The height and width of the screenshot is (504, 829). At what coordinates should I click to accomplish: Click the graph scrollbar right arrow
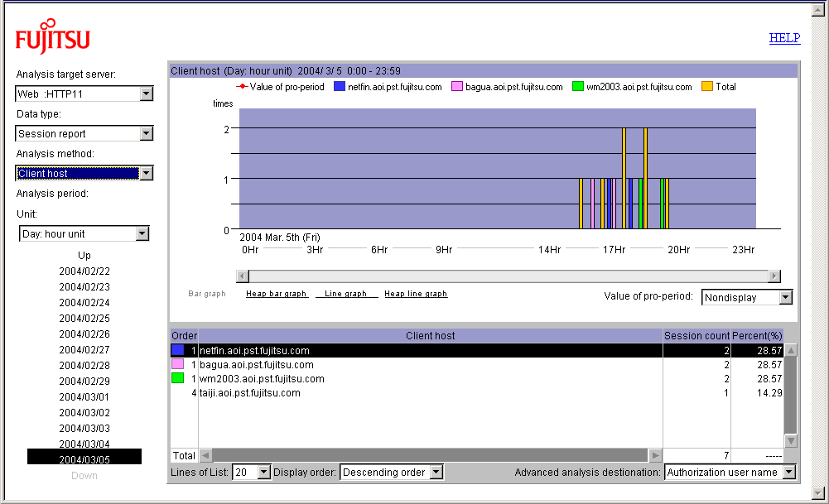point(774,276)
